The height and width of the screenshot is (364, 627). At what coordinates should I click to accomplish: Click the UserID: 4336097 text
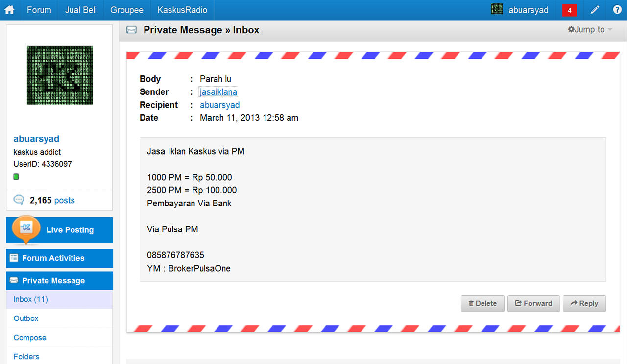point(43,164)
